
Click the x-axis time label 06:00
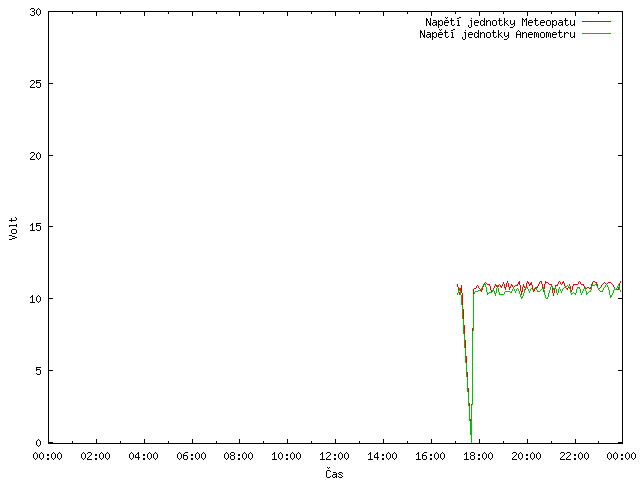[x=191, y=456]
